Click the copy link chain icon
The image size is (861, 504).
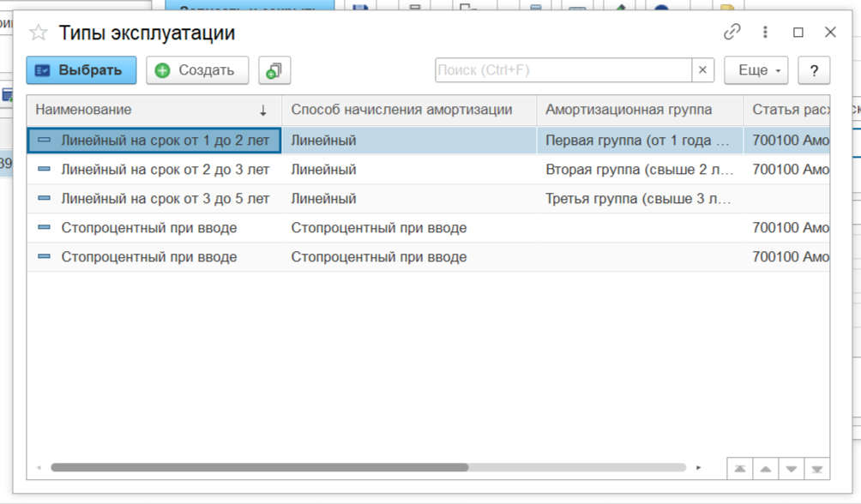click(732, 33)
